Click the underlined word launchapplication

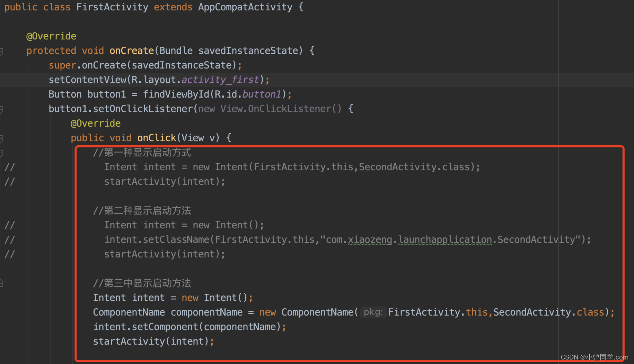[x=445, y=239]
